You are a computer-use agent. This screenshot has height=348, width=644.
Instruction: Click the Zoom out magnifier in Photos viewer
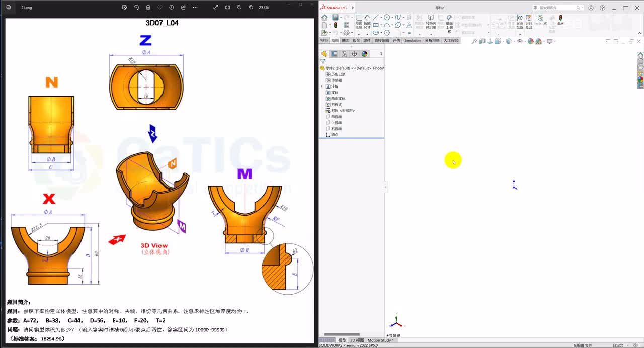click(x=239, y=7)
